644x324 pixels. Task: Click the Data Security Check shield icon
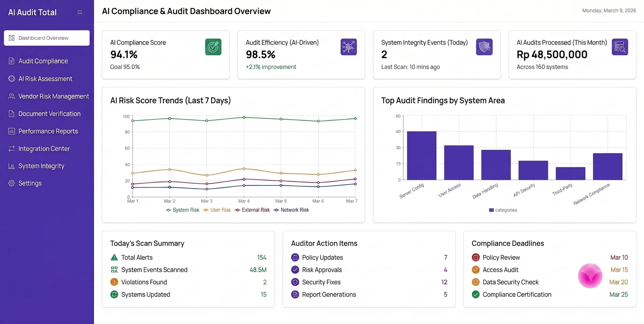pos(476,282)
